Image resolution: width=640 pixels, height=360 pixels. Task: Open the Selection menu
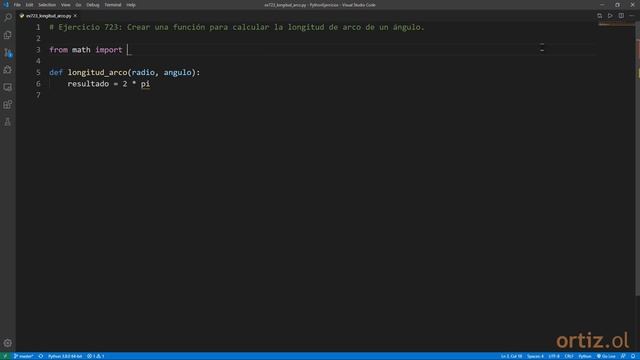(x=47, y=5)
